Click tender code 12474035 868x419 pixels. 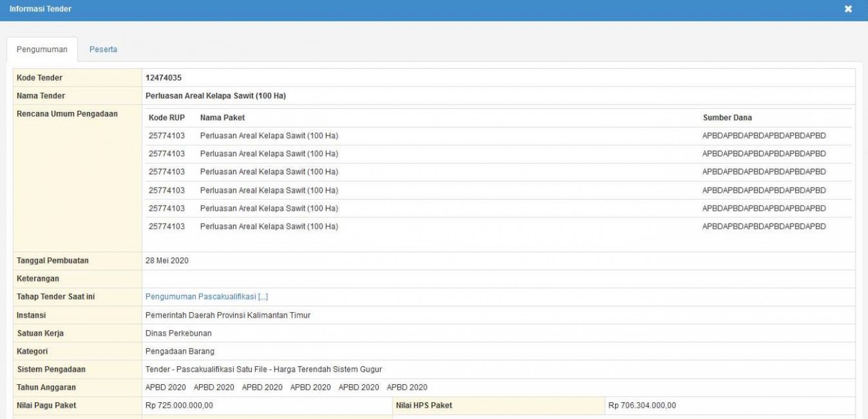[x=164, y=78]
